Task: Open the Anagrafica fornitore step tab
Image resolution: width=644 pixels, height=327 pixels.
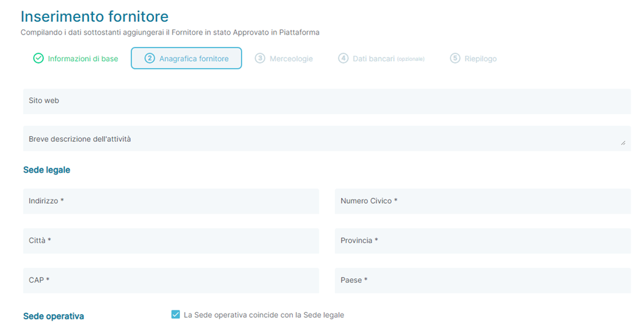Action: (x=186, y=58)
